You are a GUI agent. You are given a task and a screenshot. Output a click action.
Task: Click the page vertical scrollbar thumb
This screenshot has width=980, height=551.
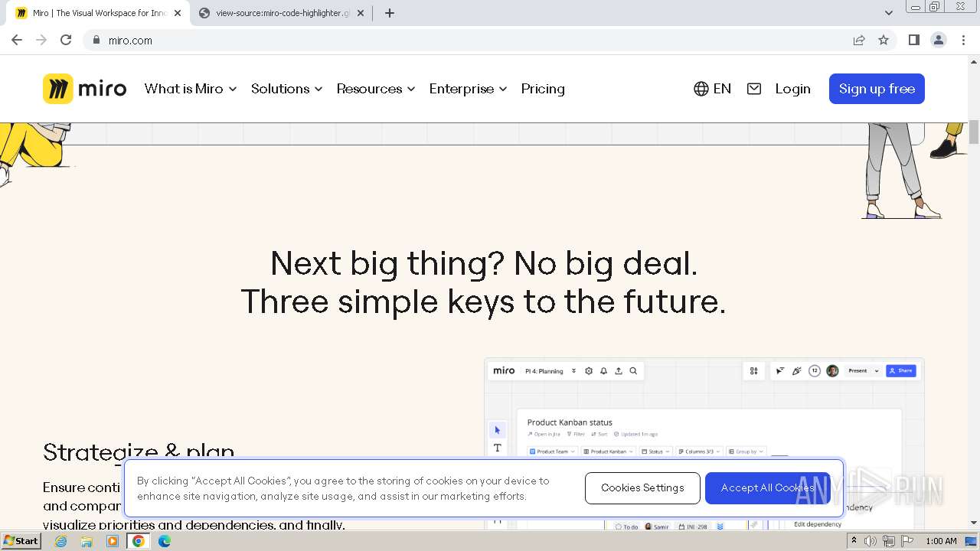(974, 132)
